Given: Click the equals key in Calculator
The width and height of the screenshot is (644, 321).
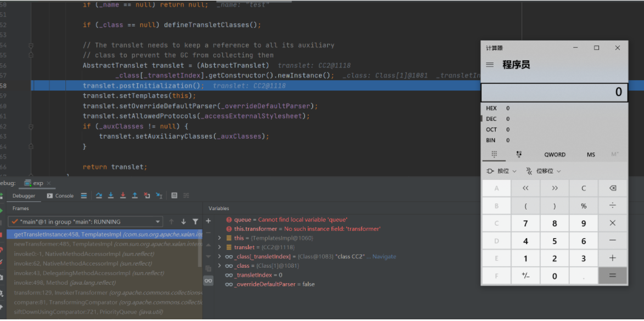Looking at the screenshot, I should 612,276.
